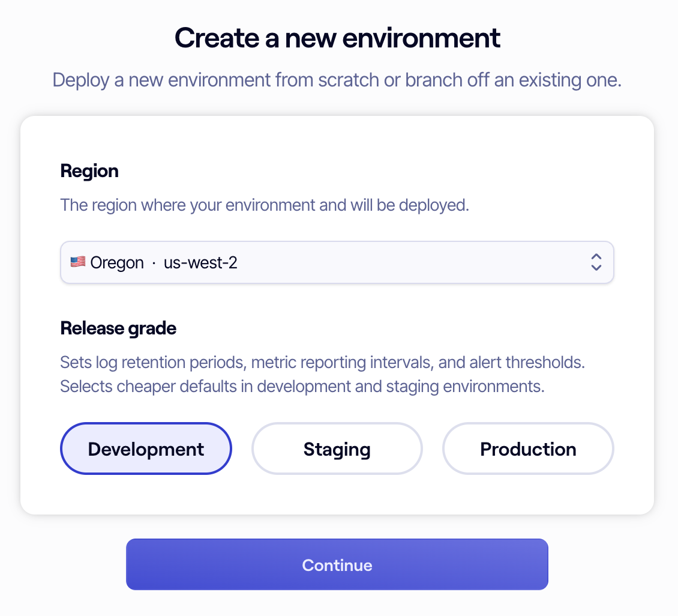Click the Region section heading
This screenshot has height=616, width=678.
pyautogui.click(x=89, y=171)
